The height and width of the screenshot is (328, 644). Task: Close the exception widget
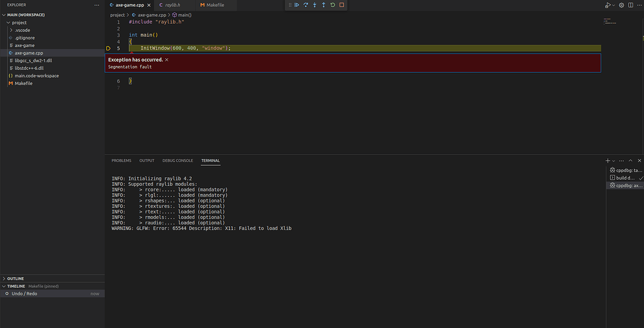tap(167, 60)
